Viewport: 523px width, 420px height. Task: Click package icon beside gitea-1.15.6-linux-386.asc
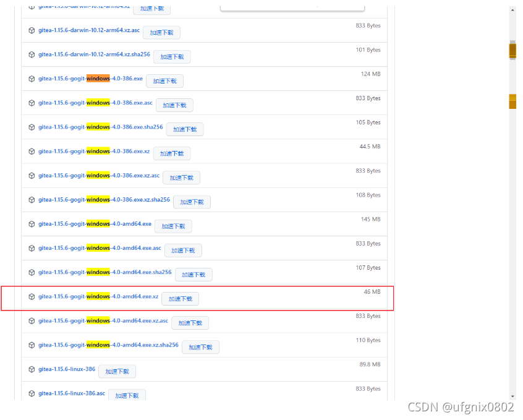tap(32, 393)
